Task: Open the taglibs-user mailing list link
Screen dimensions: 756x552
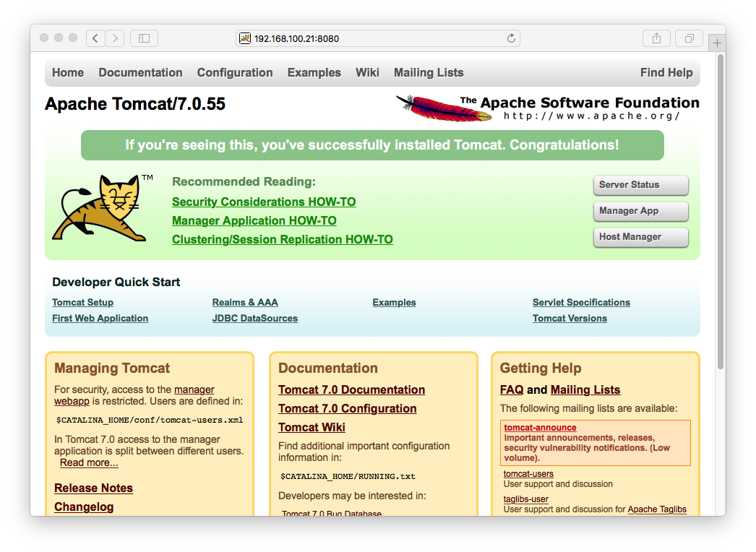Action: [525, 499]
